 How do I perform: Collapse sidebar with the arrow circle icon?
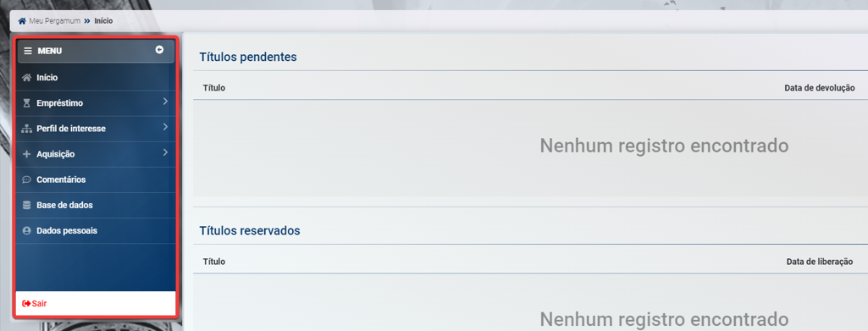click(x=159, y=50)
